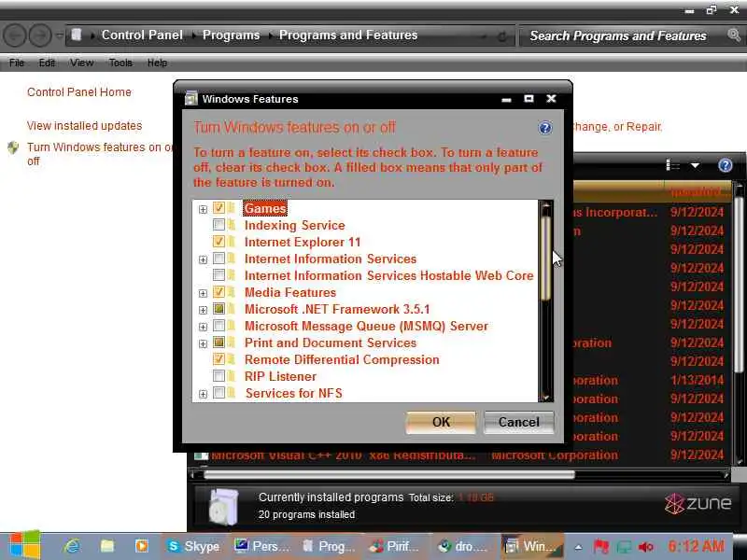Refresh the Programs and Features address bar
The image size is (747, 560).
point(501,36)
